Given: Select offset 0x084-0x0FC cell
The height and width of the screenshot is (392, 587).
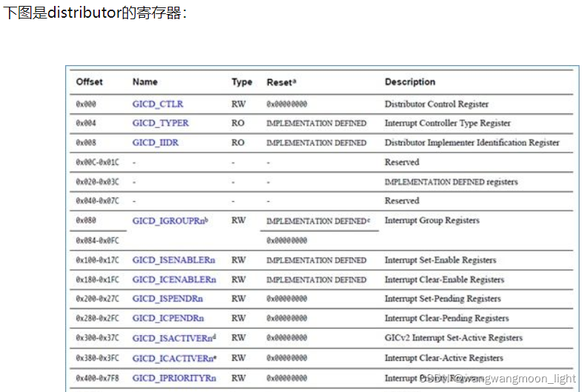Looking at the screenshot, I should [97, 240].
